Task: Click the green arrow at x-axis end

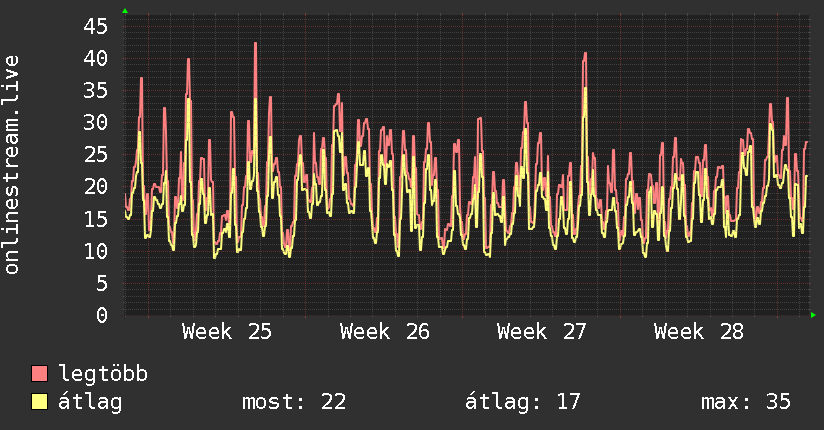Action: tap(813, 315)
